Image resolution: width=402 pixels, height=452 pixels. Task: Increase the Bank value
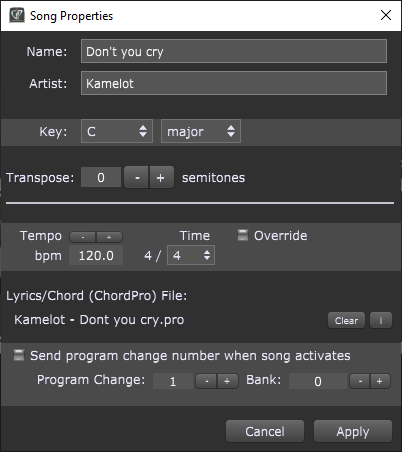click(x=380, y=381)
